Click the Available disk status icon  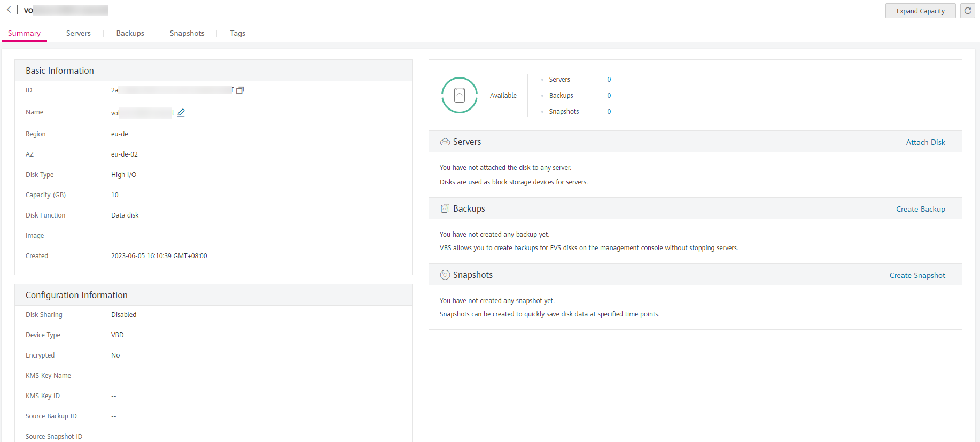point(460,95)
